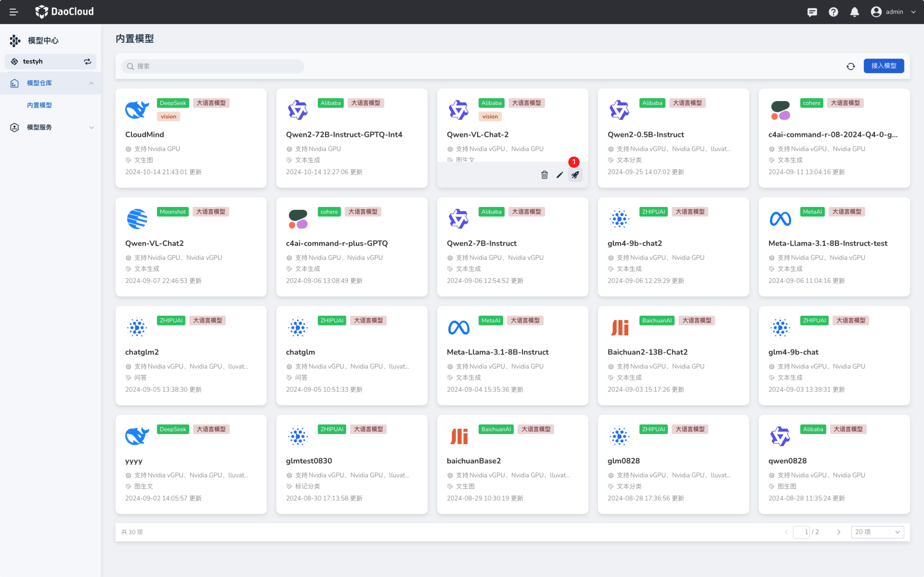Click the CloudMind DeepSeek whale logo
Screen dimensions: 924x577
click(x=137, y=110)
